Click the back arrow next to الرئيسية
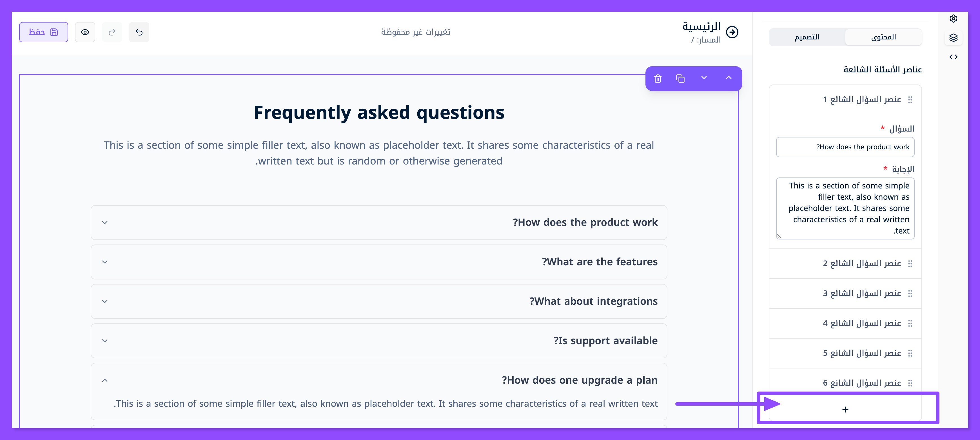980x440 pixels. [732, 32]
